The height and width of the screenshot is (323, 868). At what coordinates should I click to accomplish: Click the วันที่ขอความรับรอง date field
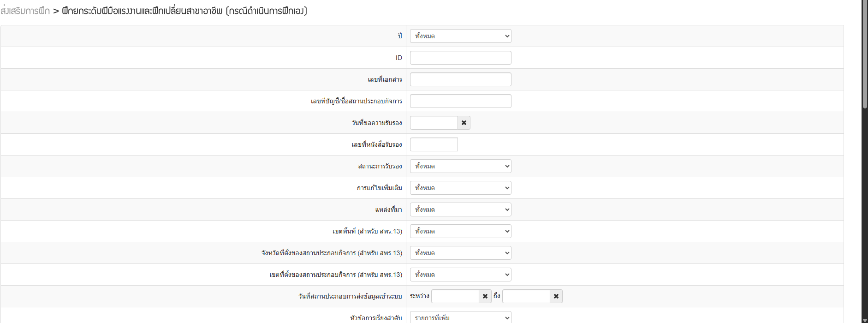pyautogui.click(x=434, y=123)
